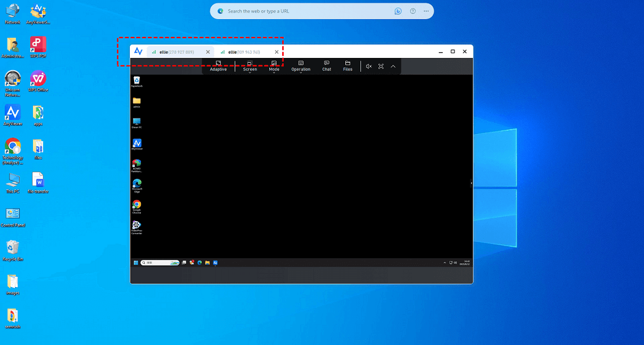Click the help question mark icon
This screenshot has height=345, width=644.
coord(412,11)
